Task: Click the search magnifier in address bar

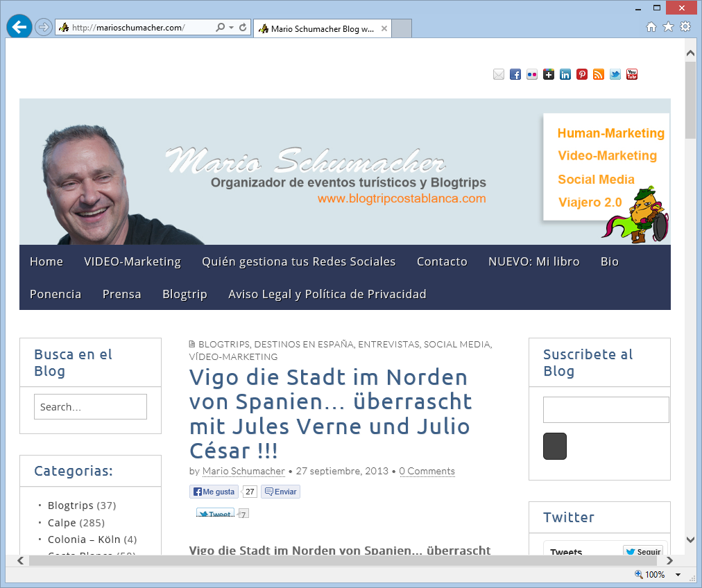Action: (x=220, y=27)
